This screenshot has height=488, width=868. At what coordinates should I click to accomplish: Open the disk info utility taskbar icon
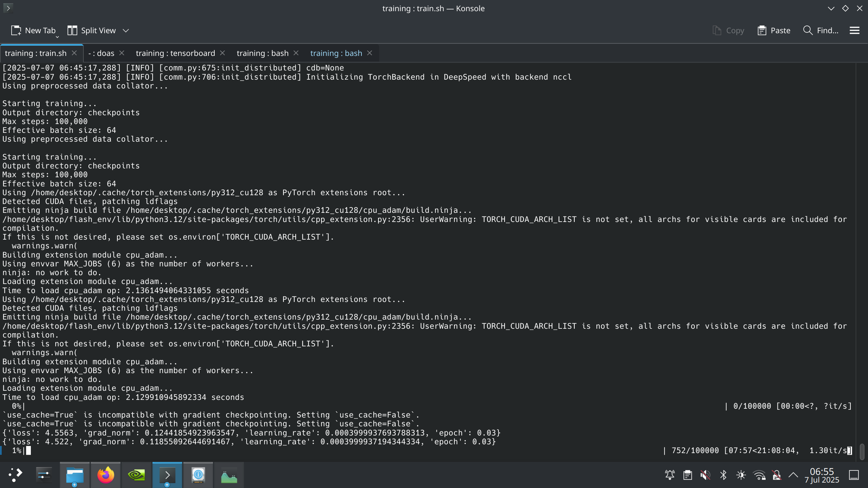pyautogui.click(x=198, y=475)
